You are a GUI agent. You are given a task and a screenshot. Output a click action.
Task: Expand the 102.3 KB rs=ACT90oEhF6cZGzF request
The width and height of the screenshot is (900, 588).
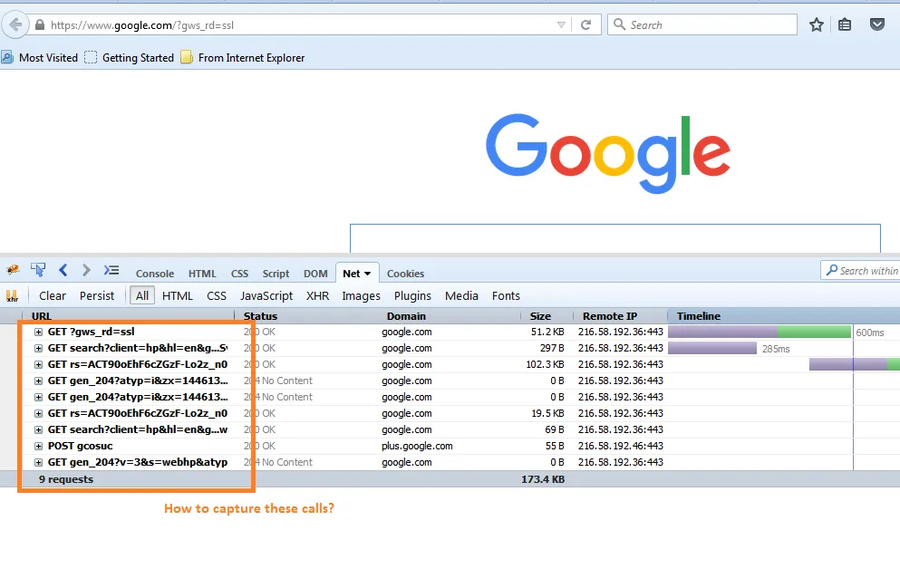(x=38, y=365)
